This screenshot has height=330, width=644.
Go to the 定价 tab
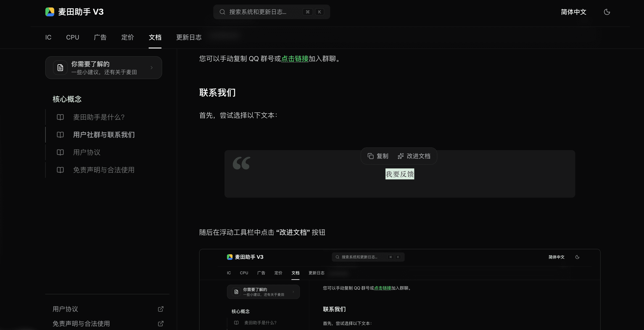[127, 37]
